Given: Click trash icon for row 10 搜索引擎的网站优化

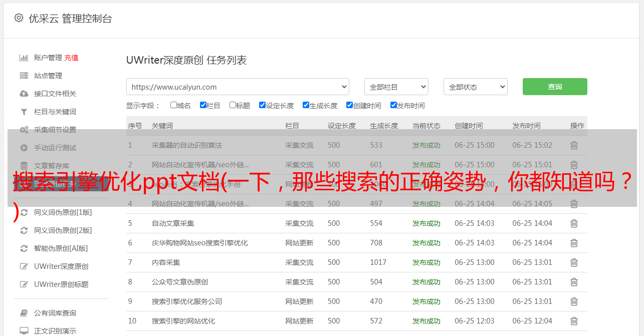Looking at the screenshot, I should click(x=574, y=321).
